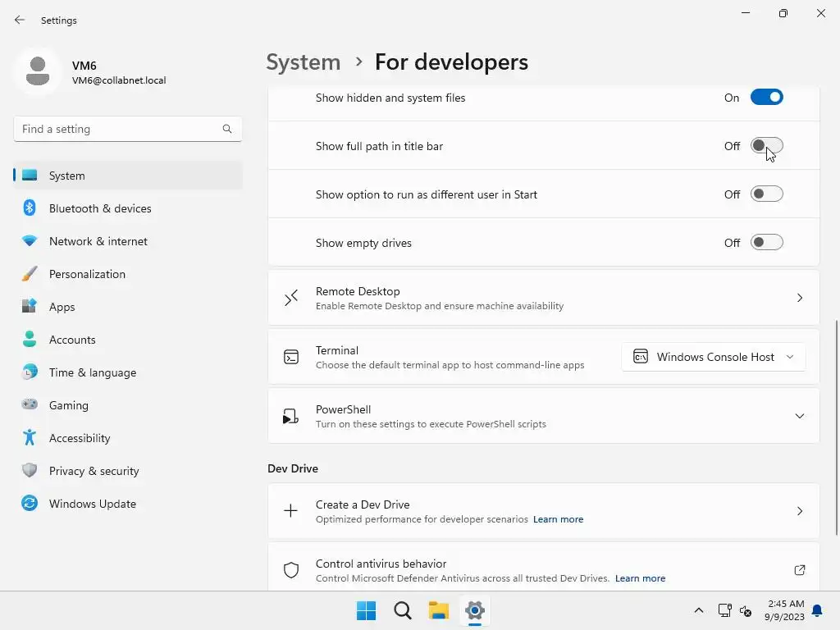Select Personalization in the sidebar
The image size is (840, 630).
point(87,274)
